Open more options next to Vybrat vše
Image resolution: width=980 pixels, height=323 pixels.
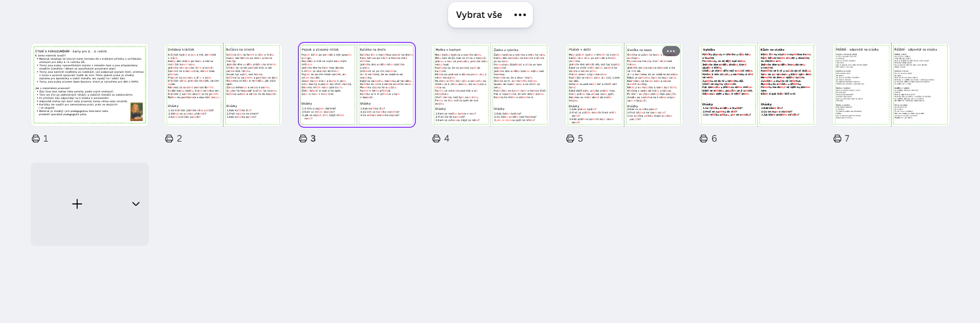[520, 15]
